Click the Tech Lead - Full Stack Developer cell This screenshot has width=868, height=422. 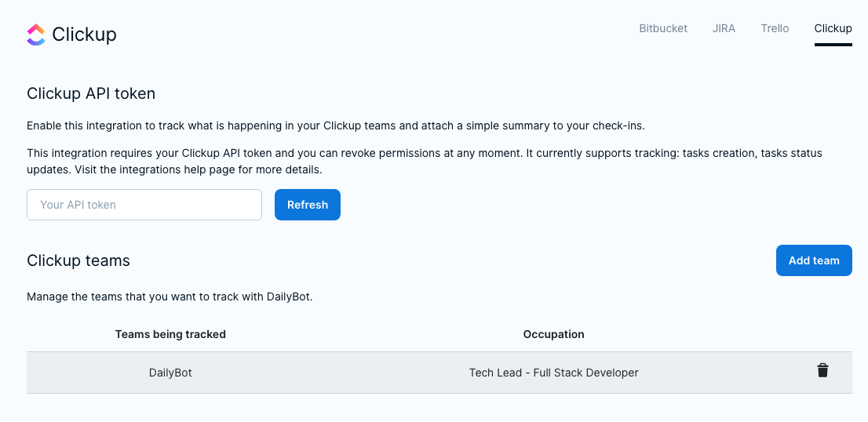553,373
